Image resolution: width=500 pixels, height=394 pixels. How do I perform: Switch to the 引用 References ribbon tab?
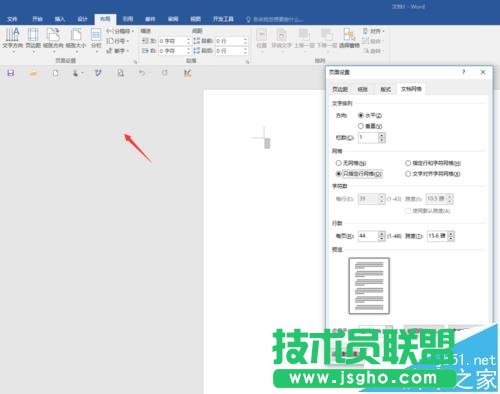point(128,19)
